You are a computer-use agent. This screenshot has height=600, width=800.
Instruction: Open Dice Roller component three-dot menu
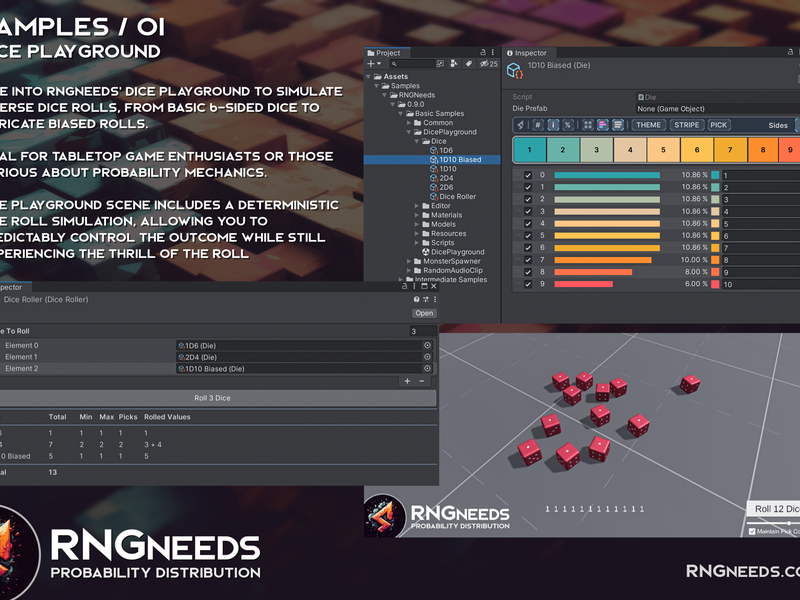tap(435, 299)
